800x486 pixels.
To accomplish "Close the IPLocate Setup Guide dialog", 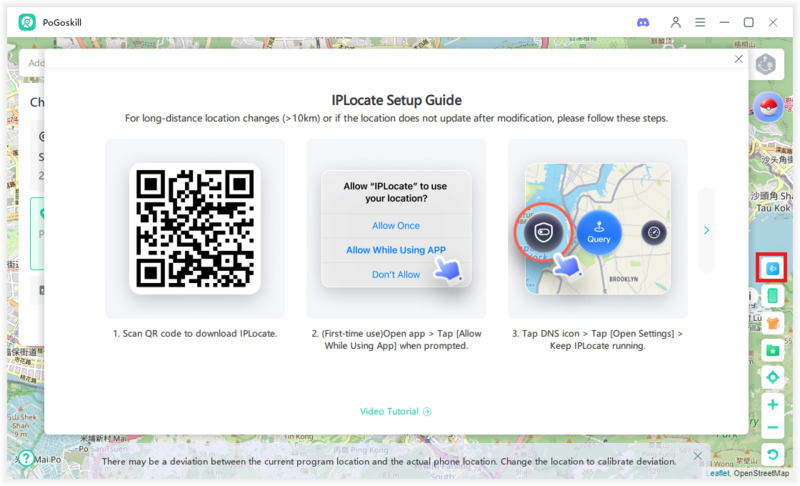I will tap(738, 59).
